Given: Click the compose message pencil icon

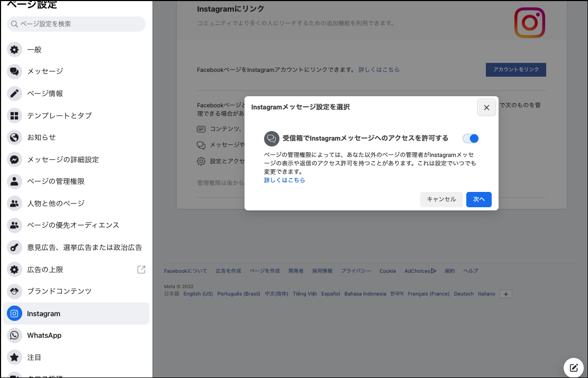Looking at the screenshot, I should [573, 367].
